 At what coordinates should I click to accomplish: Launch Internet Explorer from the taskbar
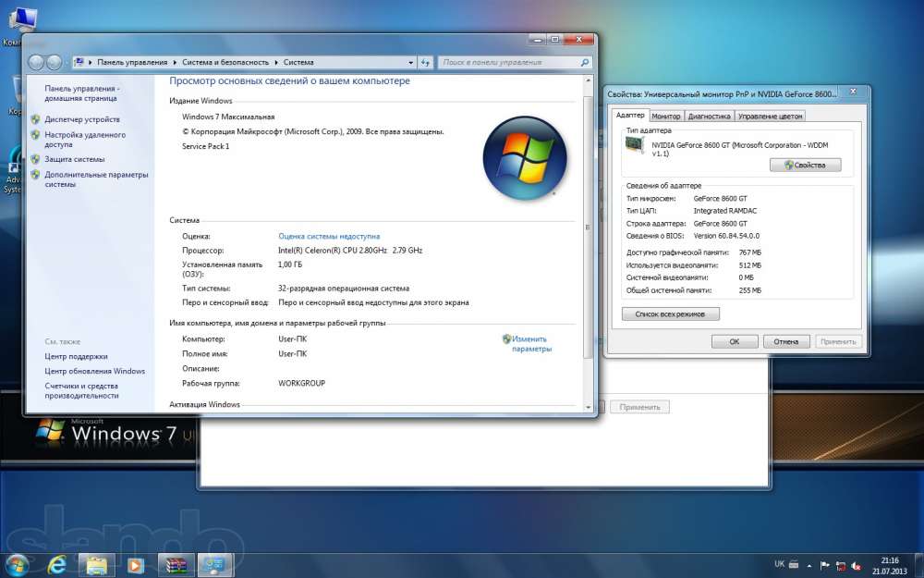pyautogui.click(x=57, y=566)
